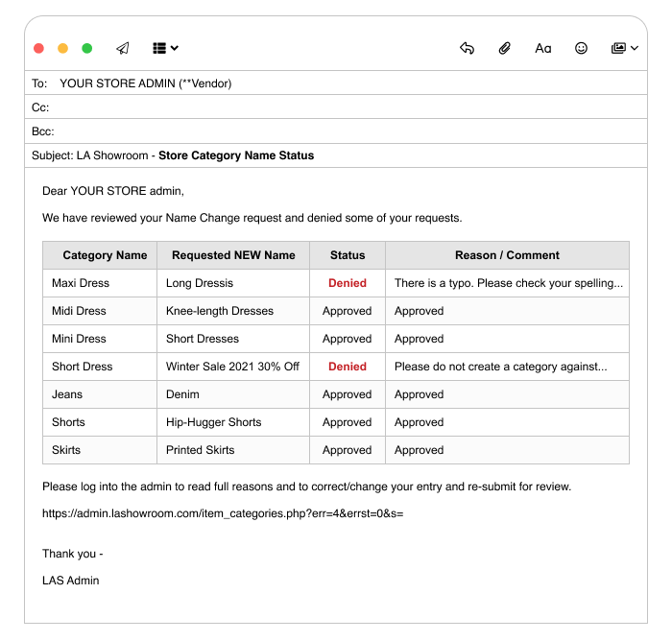Click the Denied status for Short Dress

click(347, 367)
